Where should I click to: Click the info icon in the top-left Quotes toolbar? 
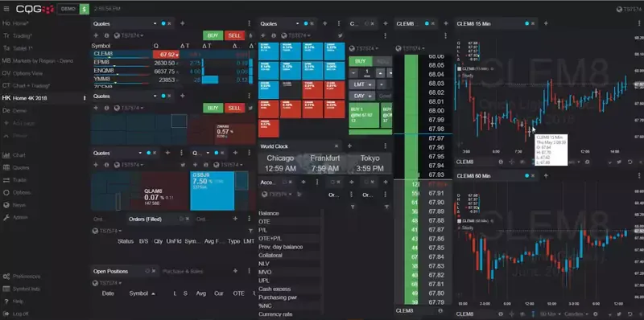(x=106, y=35)
